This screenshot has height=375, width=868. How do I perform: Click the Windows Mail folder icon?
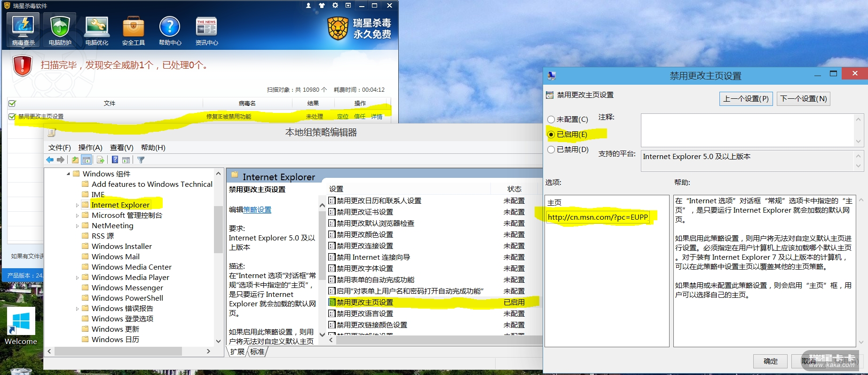[x=85, y=256]
